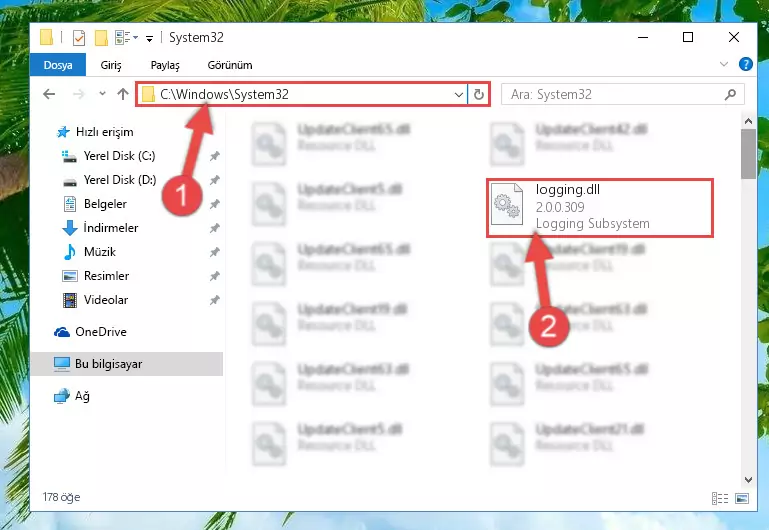Click the 178 öğe status text
Screen dimensions: 769x530
pyautogui.click(x=61, y=497)
